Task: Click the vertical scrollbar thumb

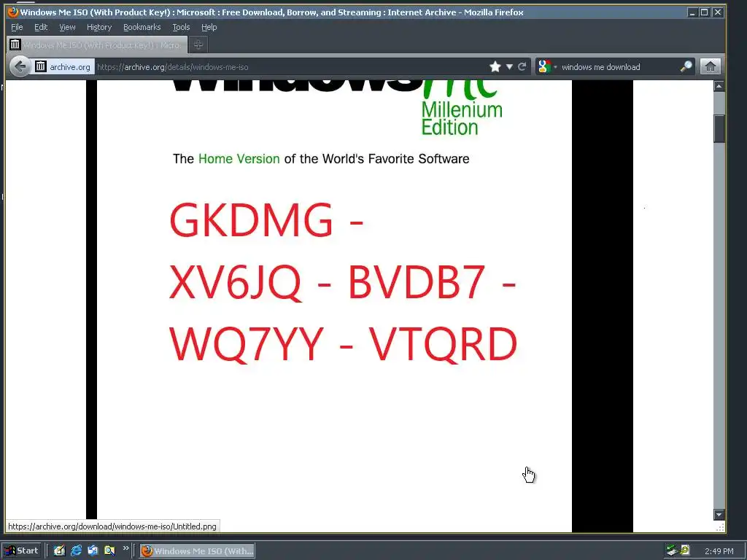Action: pyautogui.click(x=719, y=128)
